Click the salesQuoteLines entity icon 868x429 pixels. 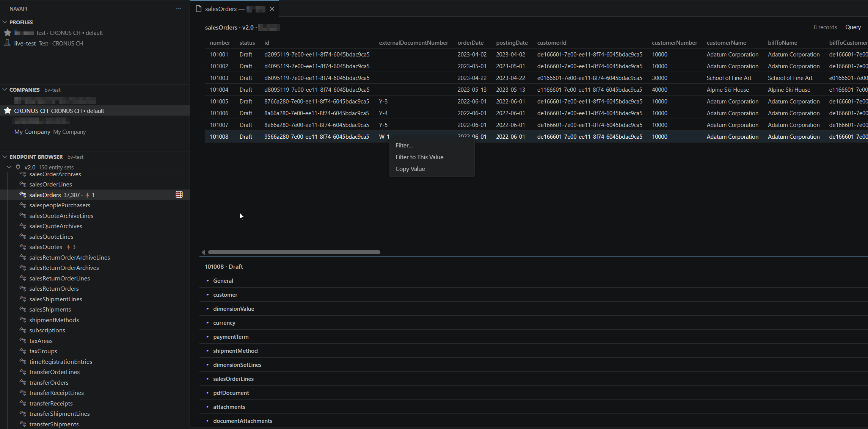tap(23, 236)
